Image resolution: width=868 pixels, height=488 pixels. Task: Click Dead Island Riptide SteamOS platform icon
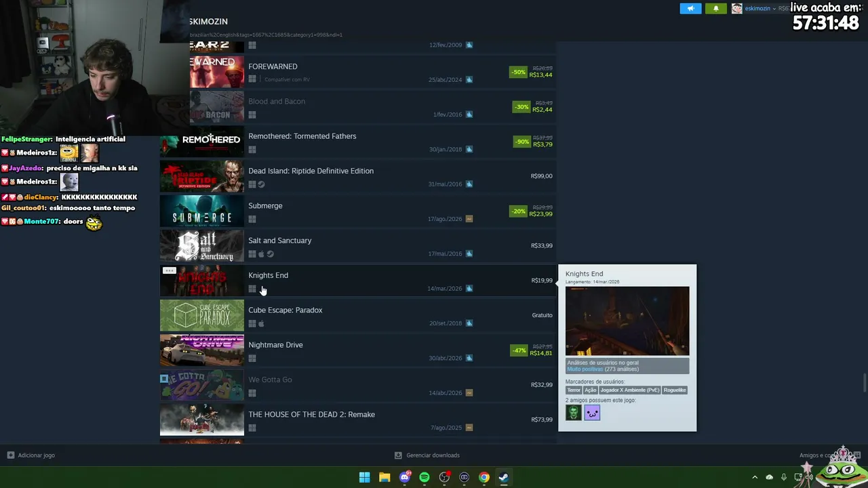point(261,184)
